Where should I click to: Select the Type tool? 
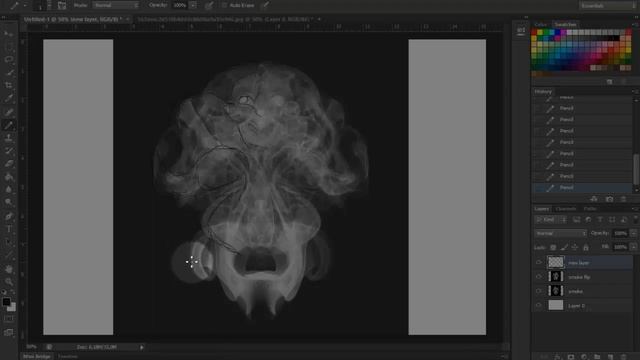[9, 229]
